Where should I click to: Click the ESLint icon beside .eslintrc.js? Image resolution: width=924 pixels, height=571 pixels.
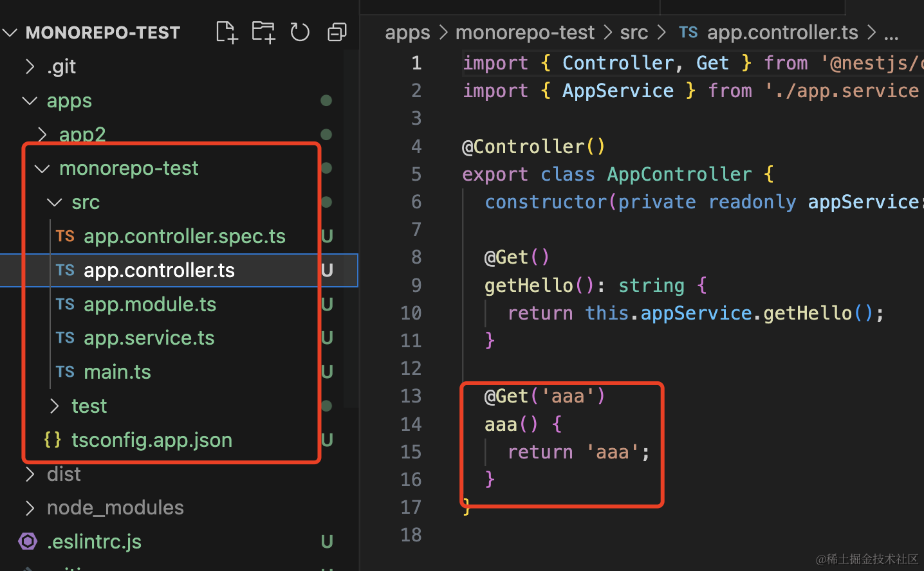point(28,541)
